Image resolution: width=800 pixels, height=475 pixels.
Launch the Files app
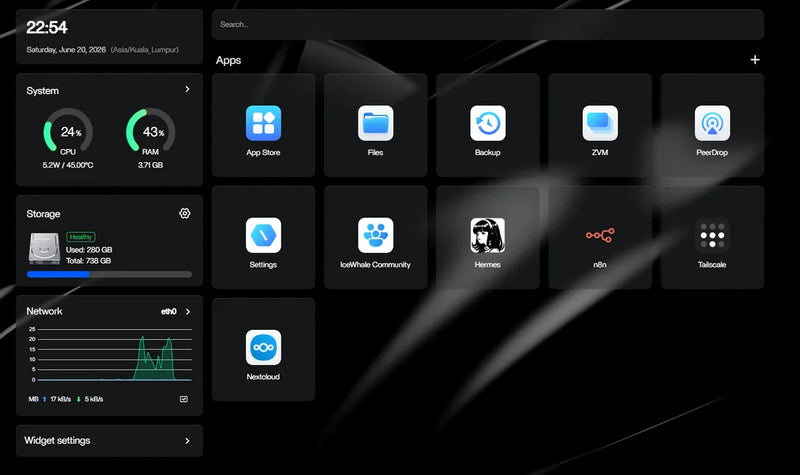[376, 126]
